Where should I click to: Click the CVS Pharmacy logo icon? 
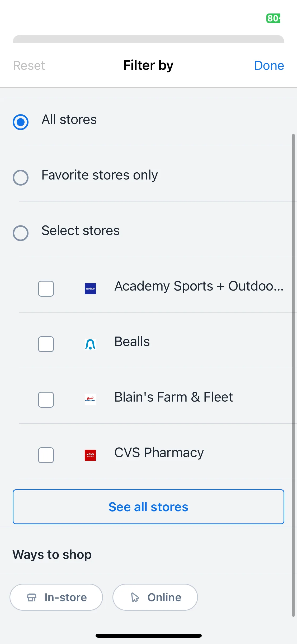click(x=90, y=455)
